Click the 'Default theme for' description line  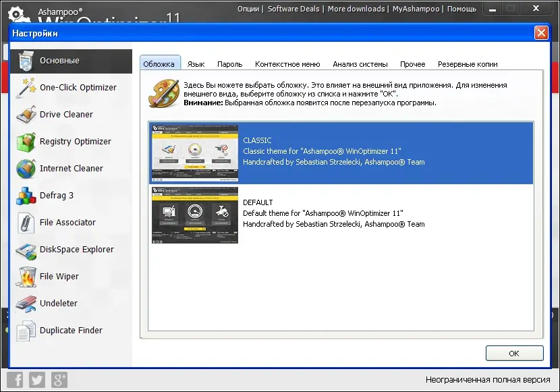pos(323,213)
